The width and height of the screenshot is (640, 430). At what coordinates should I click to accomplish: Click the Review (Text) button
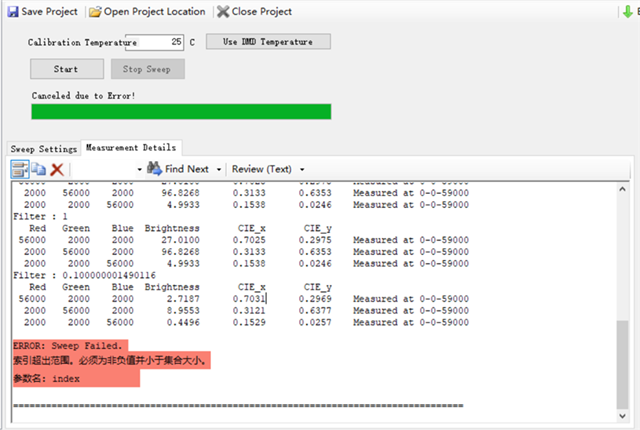[262, 169]
